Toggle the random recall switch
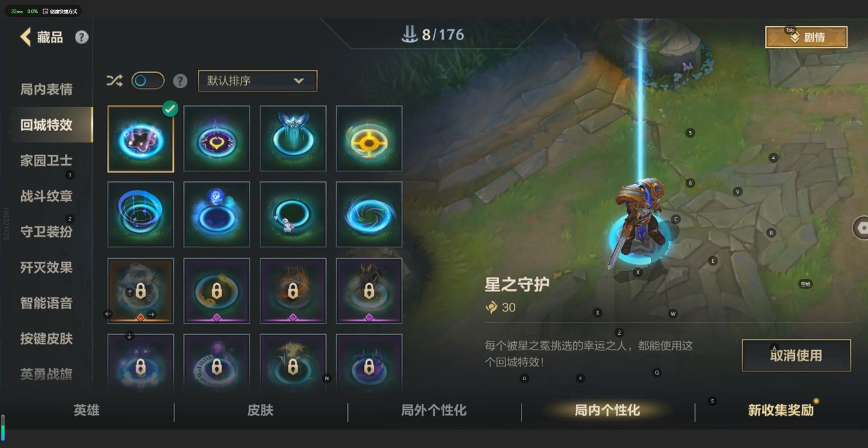This screenshot has height=448, width=868. (148, 81)
